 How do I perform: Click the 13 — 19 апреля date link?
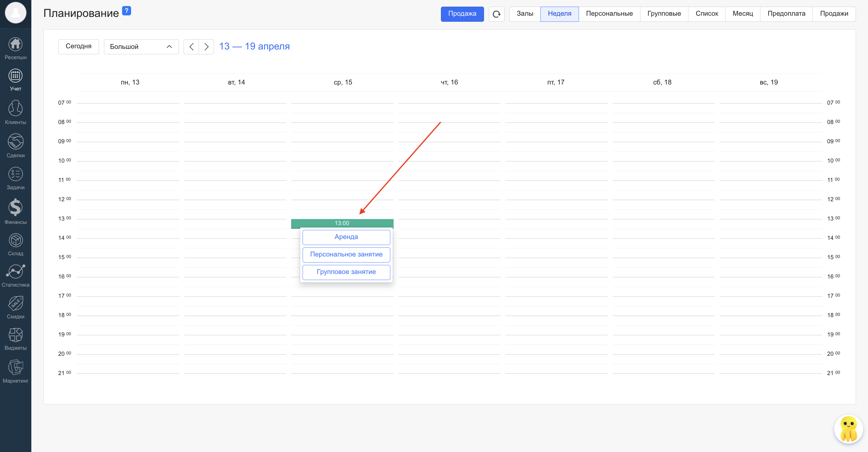pyautogui.click(x=254, y=46)
